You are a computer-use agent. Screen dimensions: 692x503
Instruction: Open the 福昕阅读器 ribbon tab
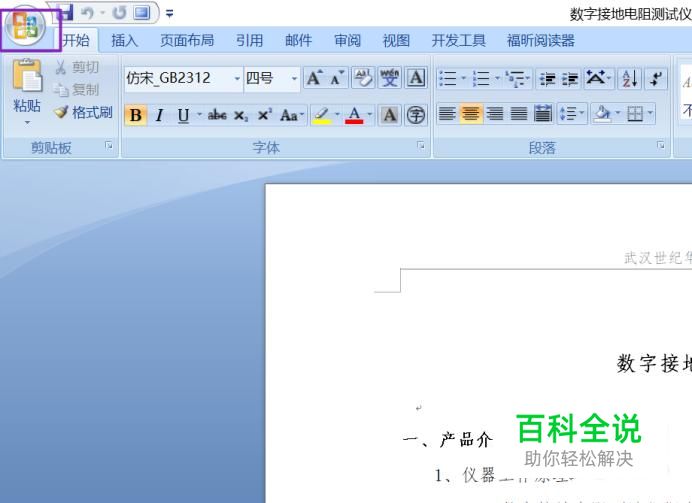[541, 41]
